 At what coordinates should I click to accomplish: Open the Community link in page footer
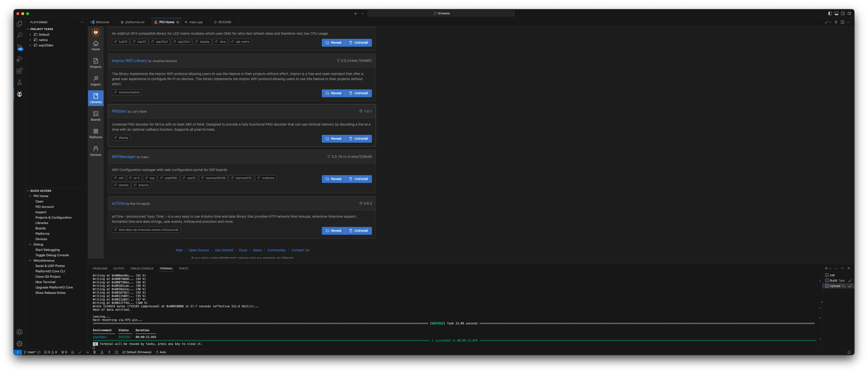point(276,250)
